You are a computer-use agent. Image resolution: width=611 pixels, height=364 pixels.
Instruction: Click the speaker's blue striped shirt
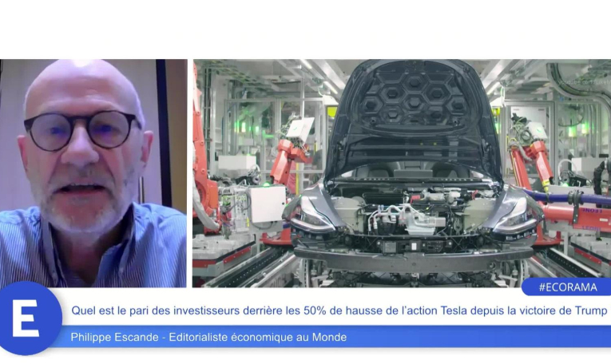(x=96, y=255)
